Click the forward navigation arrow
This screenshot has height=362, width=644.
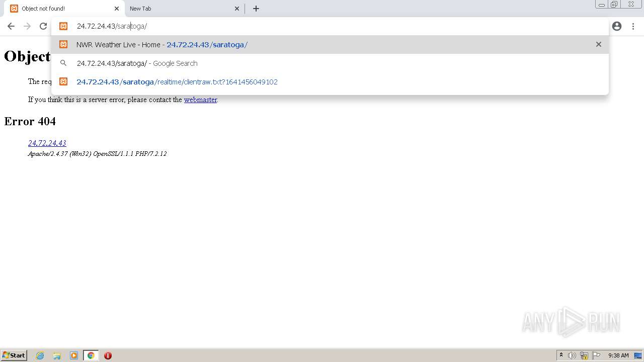pos(27,26)
